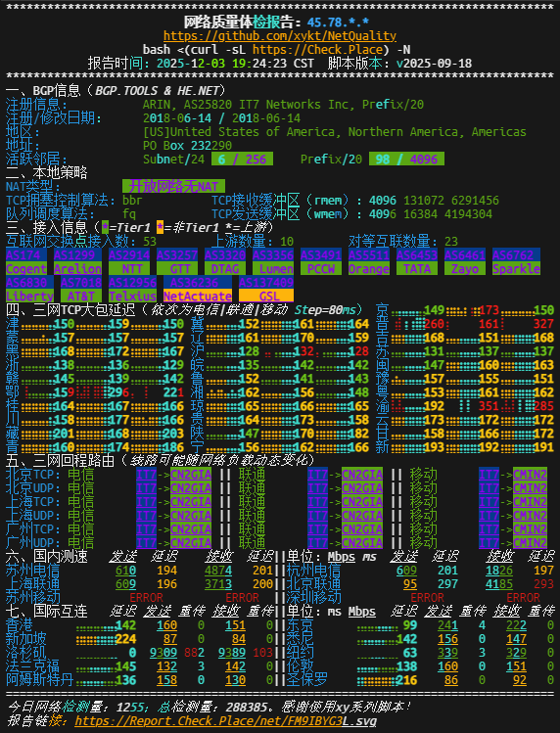The image size is (560, 733).
Task: Select the '6 / 256' subnet badge
Action: click(242, 159)
